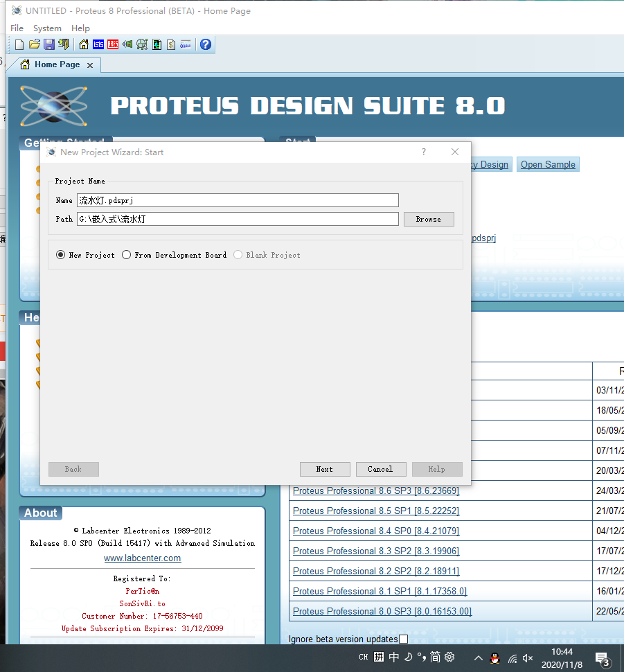This screenshot has width=624, height=672.
Task: Open the notification center with 3 alerts
Action: pyautogui.click(x=602, y=659)
